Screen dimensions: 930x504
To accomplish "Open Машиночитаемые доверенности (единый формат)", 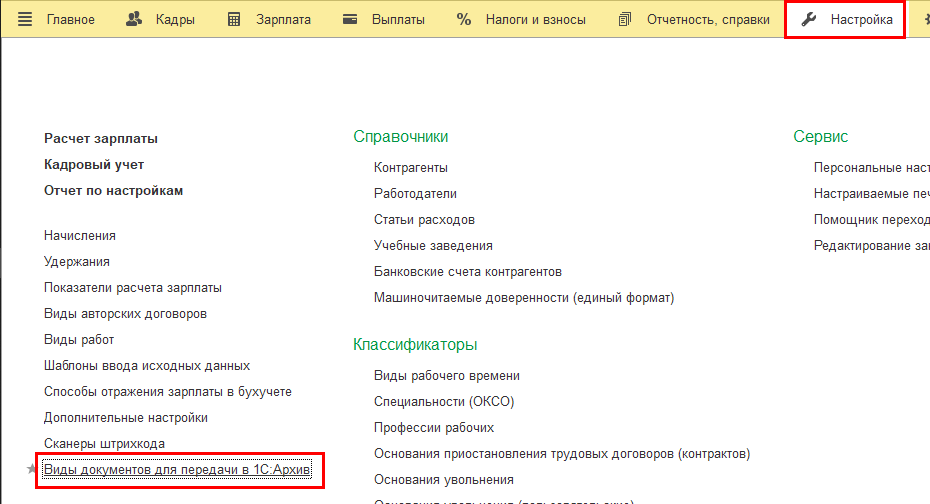I will tap(524, 298).
